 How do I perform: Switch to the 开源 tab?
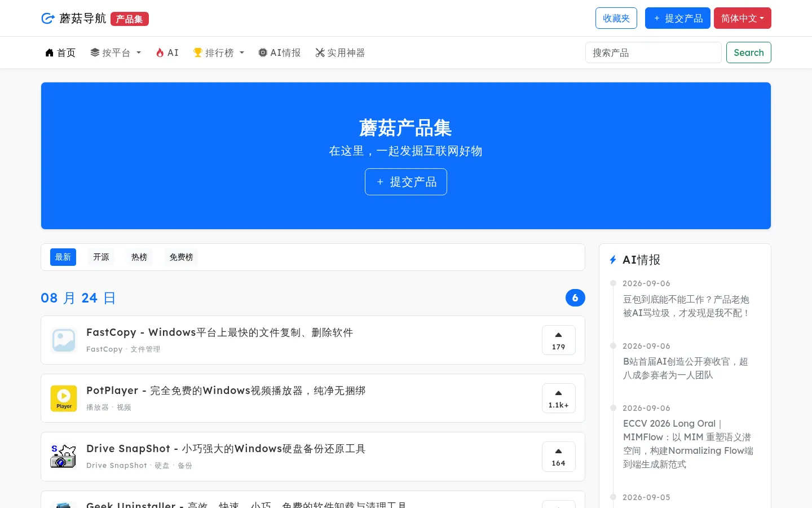point(101,257)
